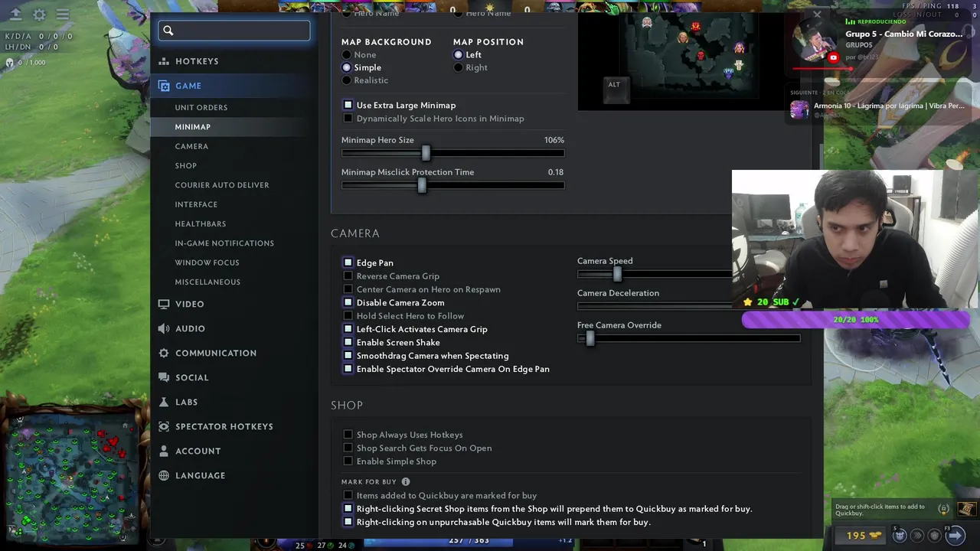Jump to Healthbars subsection
This screenshot has height=551, width=980.
pyautogui.click(x=201, y=223)
